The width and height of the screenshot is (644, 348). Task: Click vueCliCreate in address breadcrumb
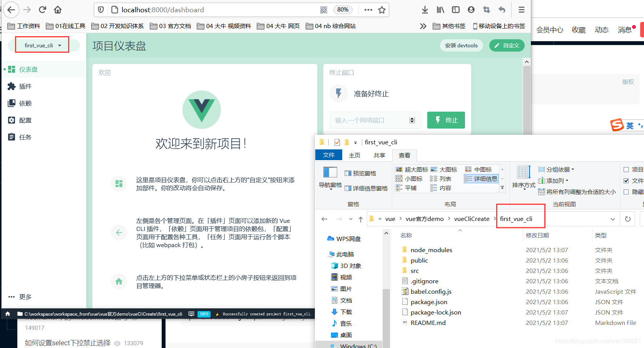point(472,219)
